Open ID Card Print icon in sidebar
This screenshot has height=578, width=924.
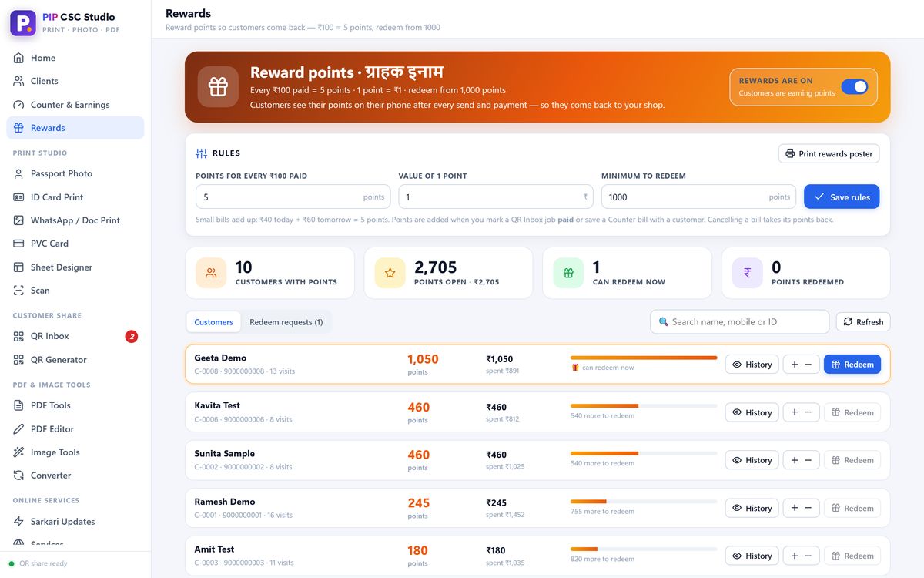pos(18,197)
